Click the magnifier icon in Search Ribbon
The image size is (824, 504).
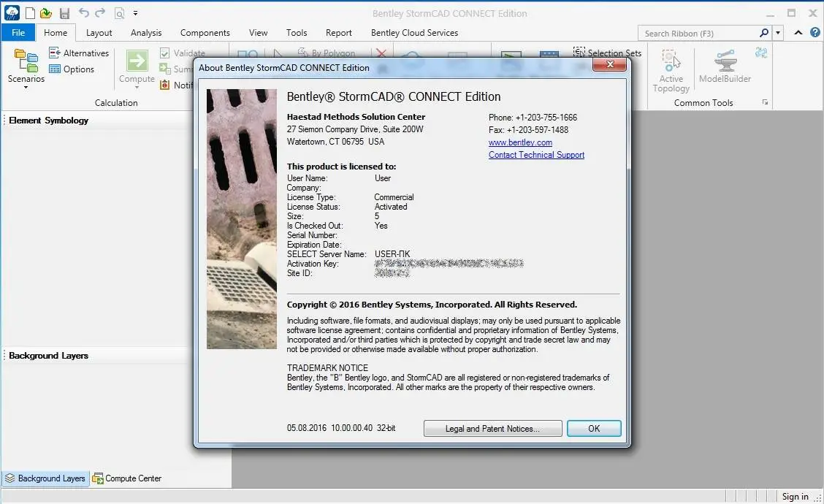(764, 33)
